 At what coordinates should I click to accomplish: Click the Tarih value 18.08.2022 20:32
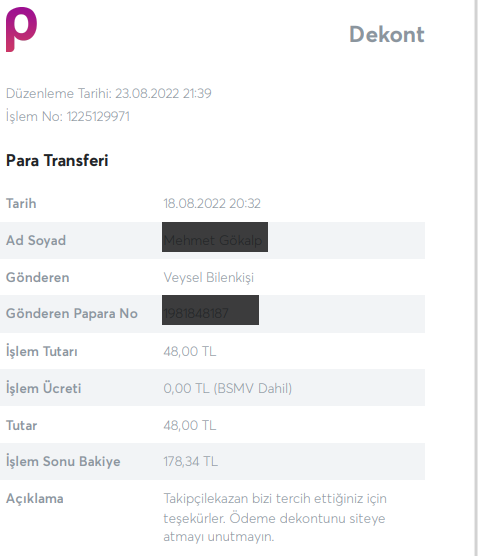pos(212,204)
